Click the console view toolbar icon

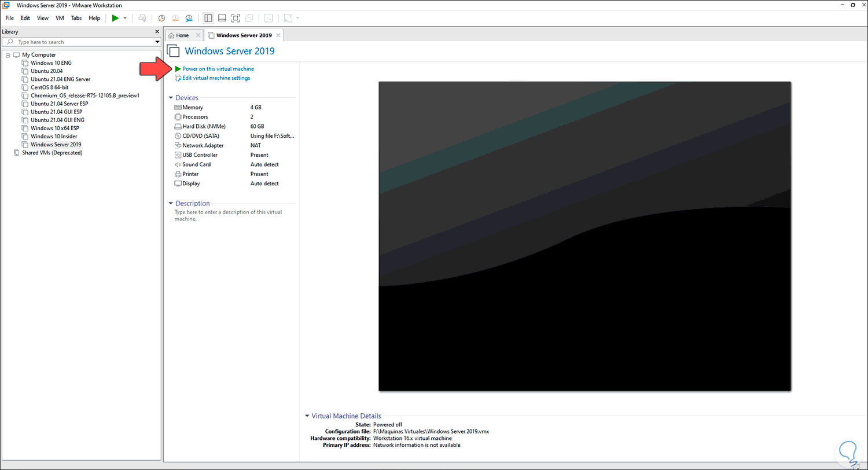(x=269, y=18)
